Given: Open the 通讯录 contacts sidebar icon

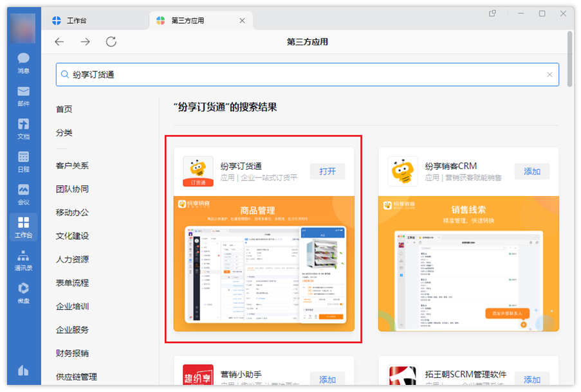Looking at the screenshot, I should pos(23,260).
